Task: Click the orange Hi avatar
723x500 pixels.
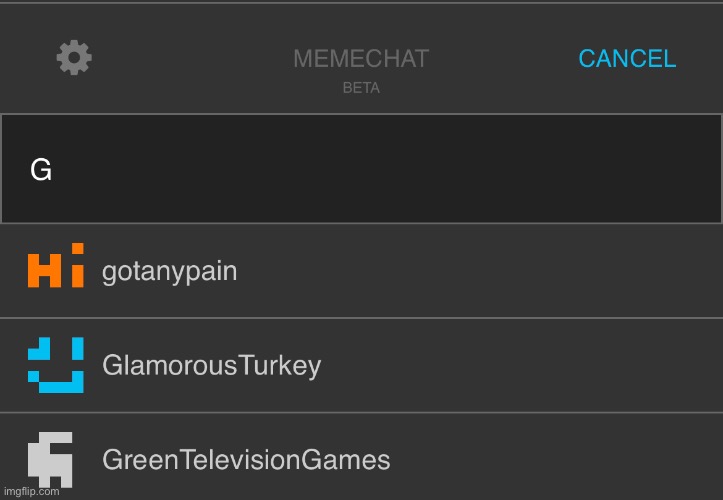Action: point(56,265)
